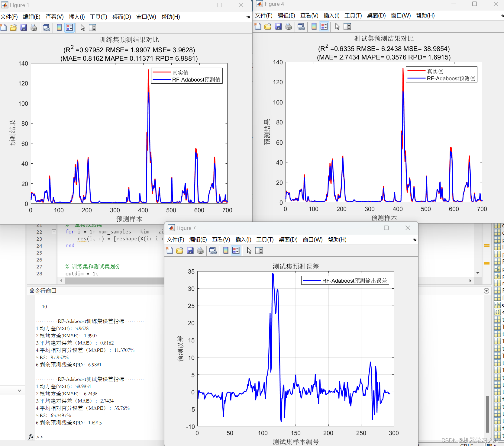
Task: Click editor vertical scroll down arrow
Action: tap(478, 273)
